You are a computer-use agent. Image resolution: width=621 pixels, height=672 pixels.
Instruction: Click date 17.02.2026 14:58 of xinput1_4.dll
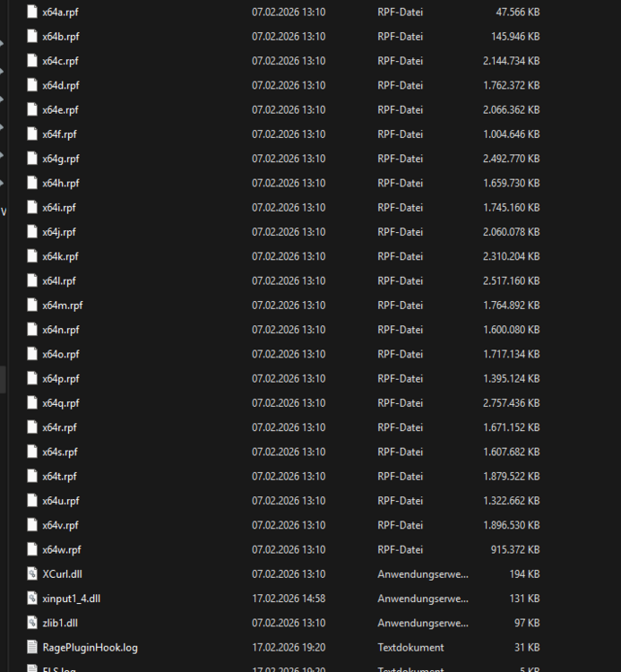(289, 599)
